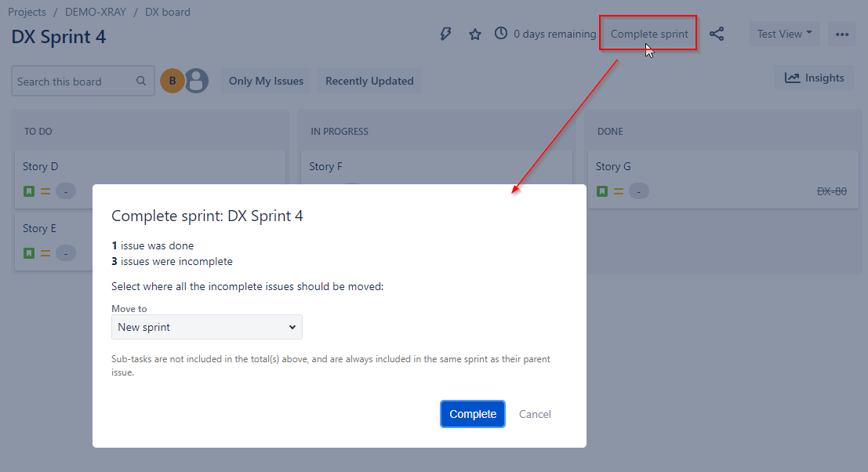Click the clock icon by days remaining
The image size is (868, 472).
click(501, 33)
